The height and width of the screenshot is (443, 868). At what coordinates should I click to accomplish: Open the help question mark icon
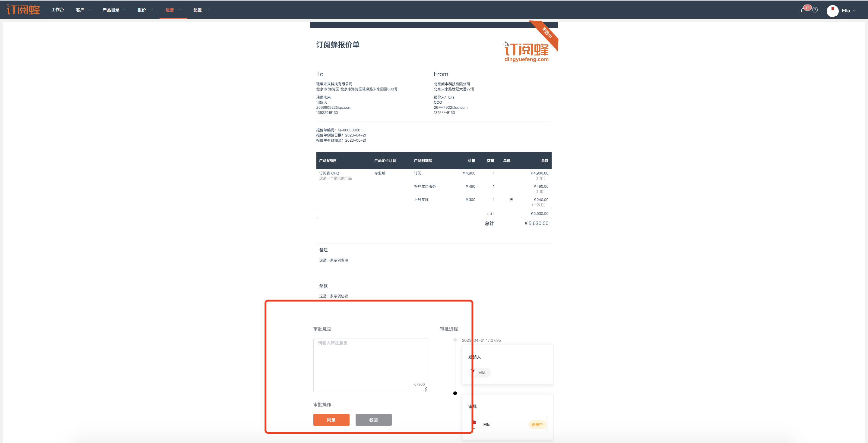815,10
